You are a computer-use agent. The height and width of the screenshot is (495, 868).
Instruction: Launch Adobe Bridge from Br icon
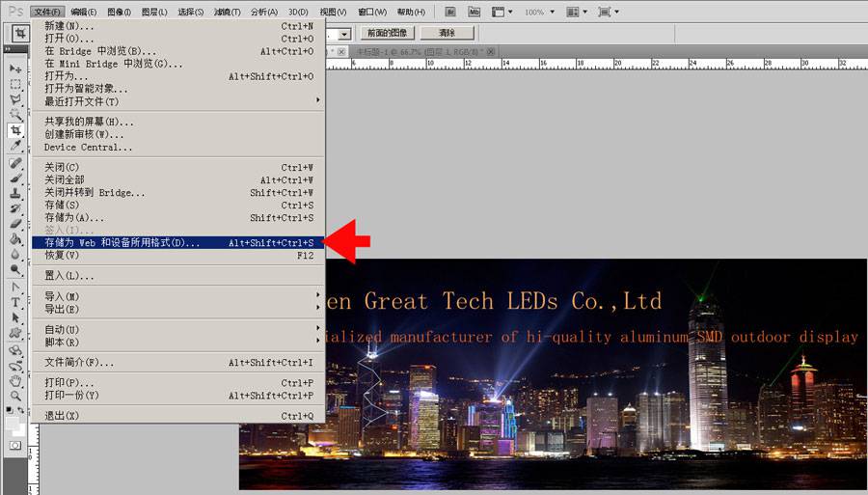click(x=451, y=12)
